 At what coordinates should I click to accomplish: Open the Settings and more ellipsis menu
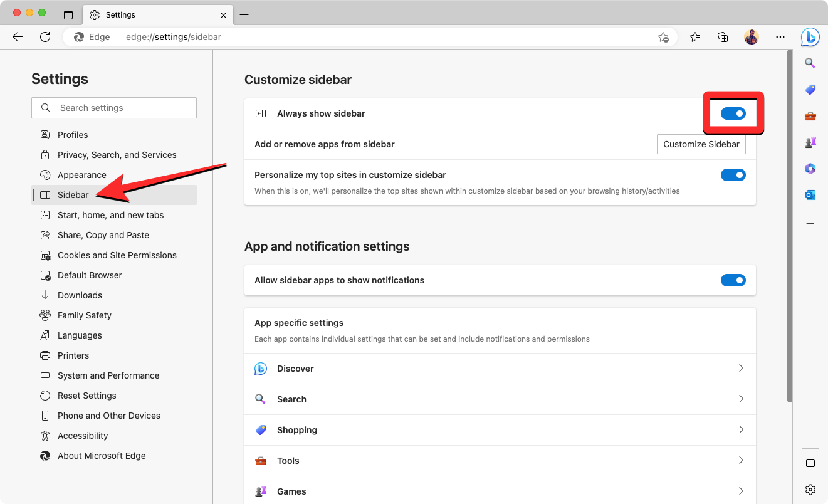780,38
